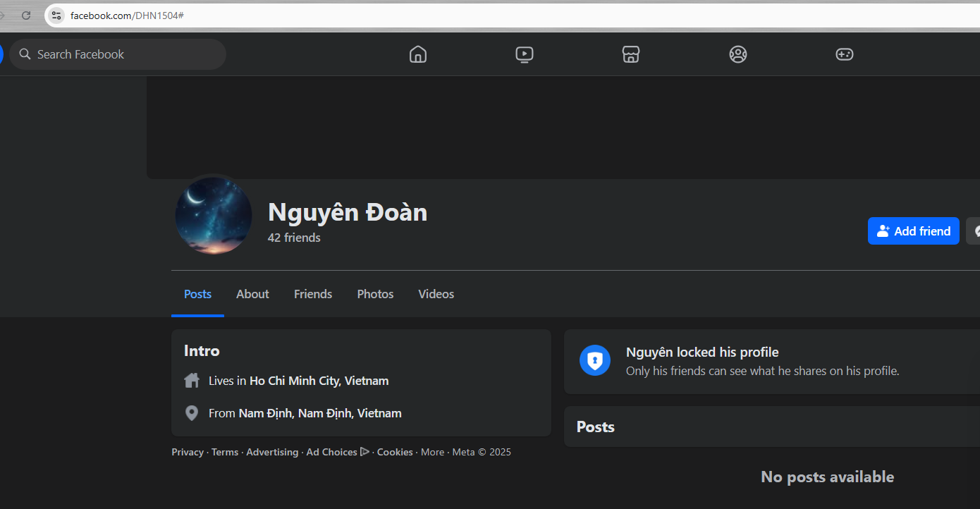Click the Posts section heading
The height and width of the screenshot is (509, 980).
[596, 427]
